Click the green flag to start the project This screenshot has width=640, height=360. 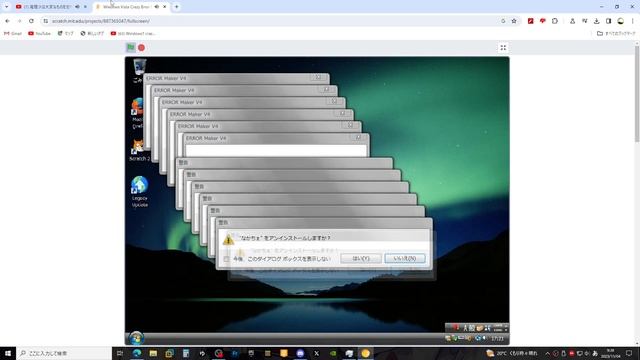coord(130,47)
